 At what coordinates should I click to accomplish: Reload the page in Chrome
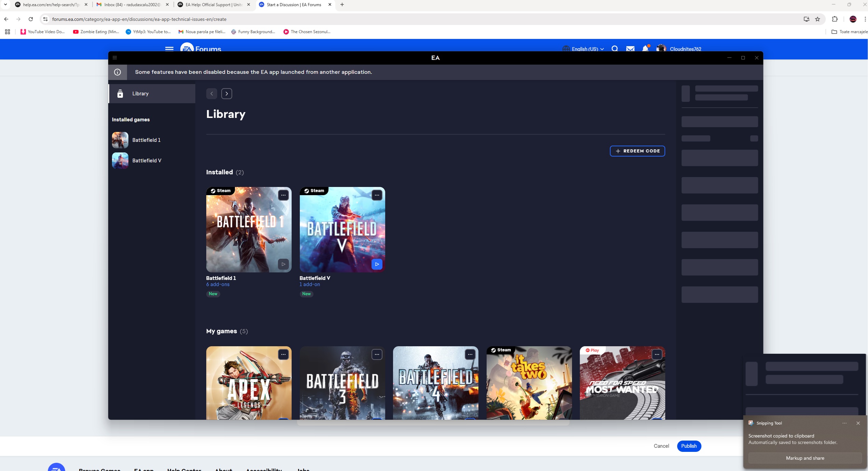tap(31, 19)
